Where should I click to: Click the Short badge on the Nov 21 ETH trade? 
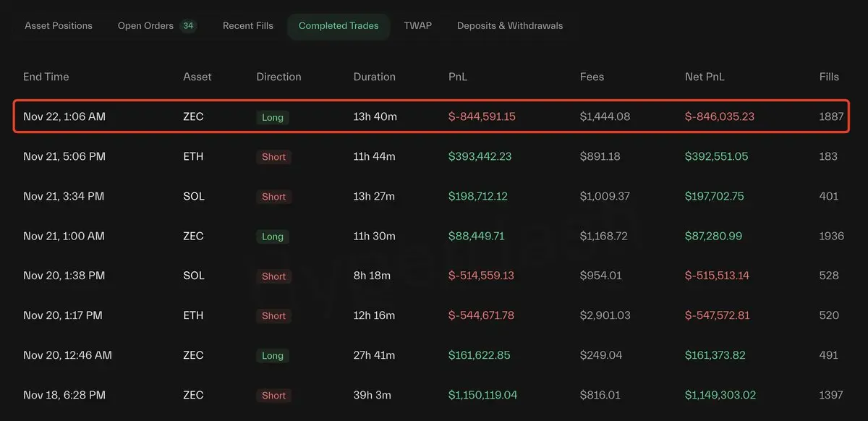click(x=274, y=157)
